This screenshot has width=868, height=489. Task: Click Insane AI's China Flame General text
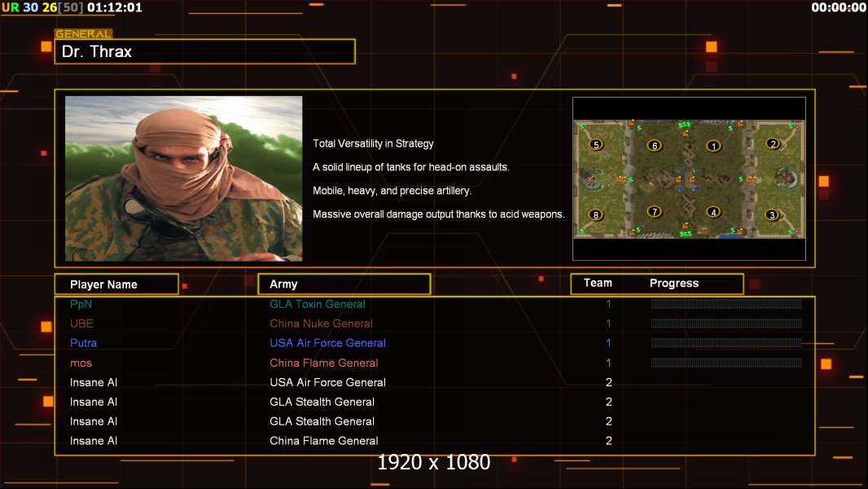coord(324,441)
